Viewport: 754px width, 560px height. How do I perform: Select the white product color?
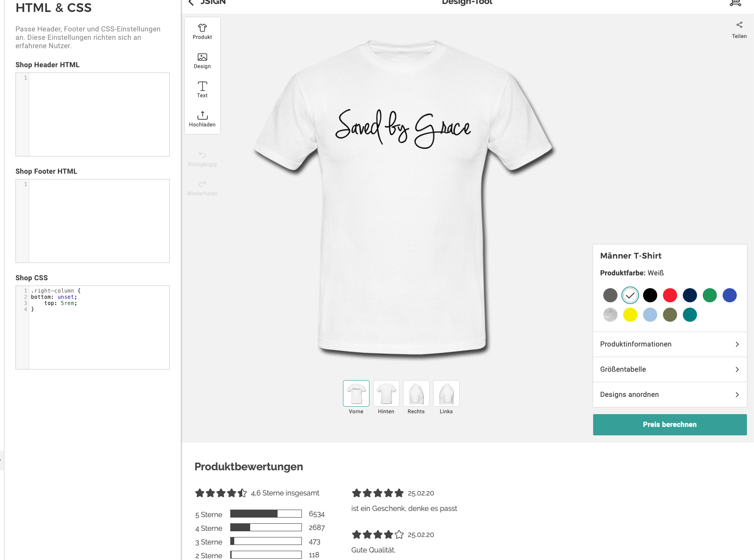click(x=630, y=295)
